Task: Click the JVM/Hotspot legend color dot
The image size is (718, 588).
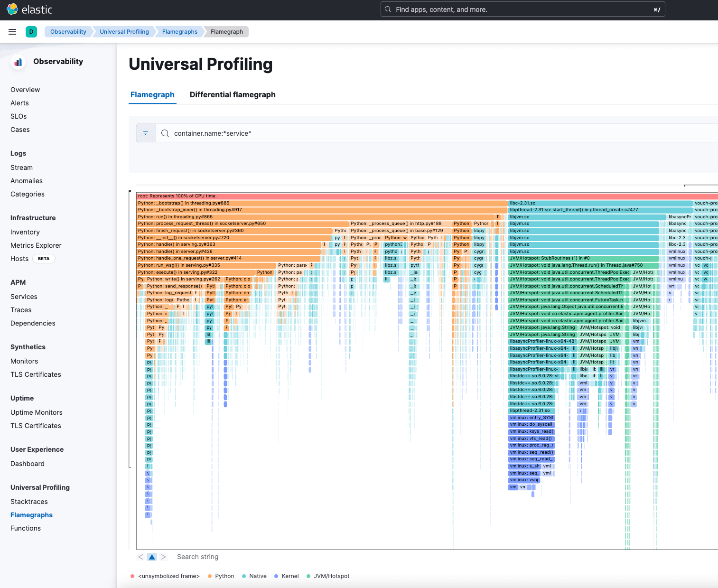Action: pos(308,576)
